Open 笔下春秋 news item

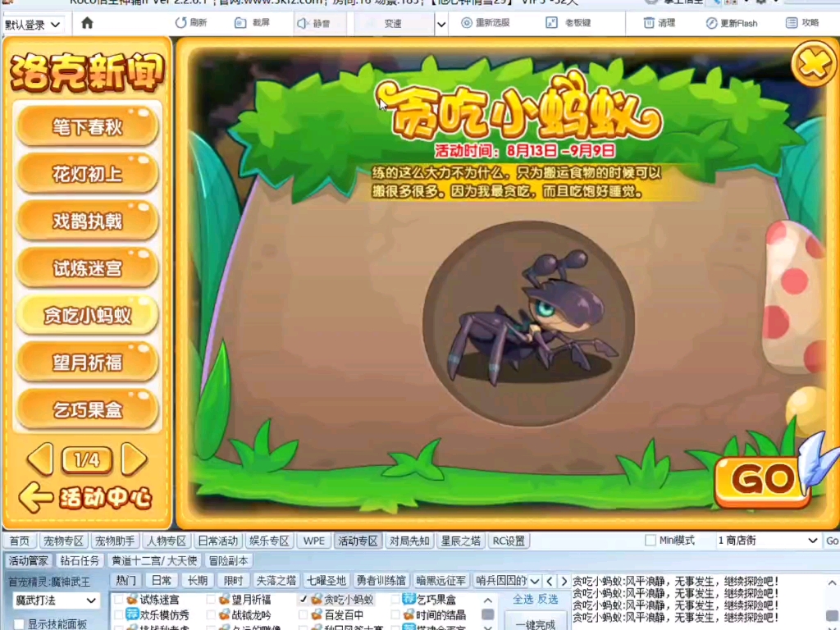[87, 127]
